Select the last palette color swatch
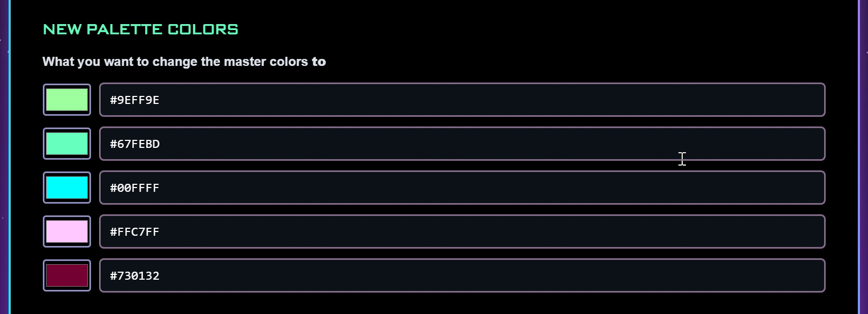 [67, 275]
